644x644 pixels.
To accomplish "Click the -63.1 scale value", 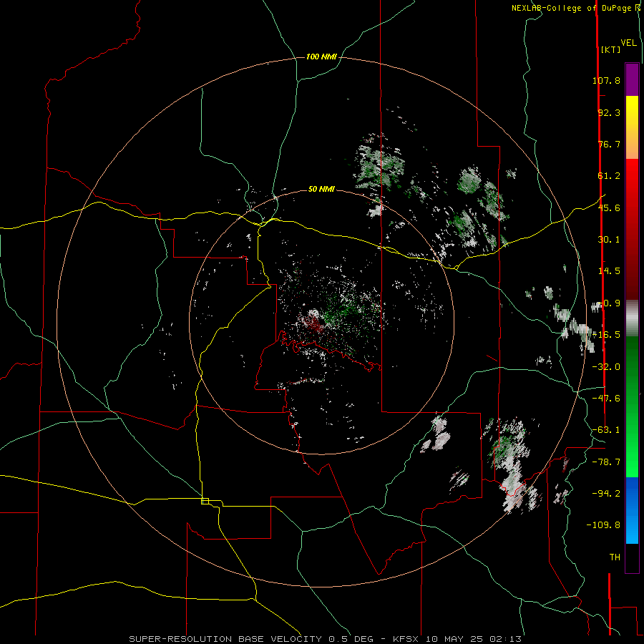I will coord(606,430).
